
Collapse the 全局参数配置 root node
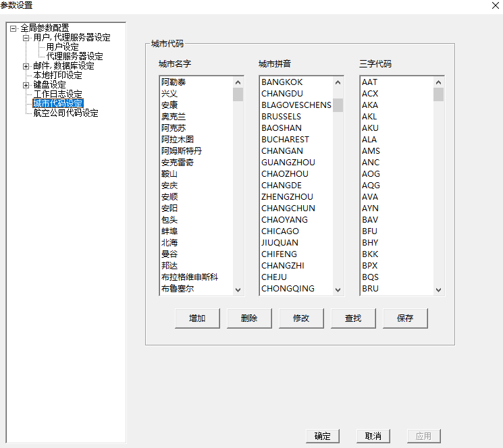[14, 28]
